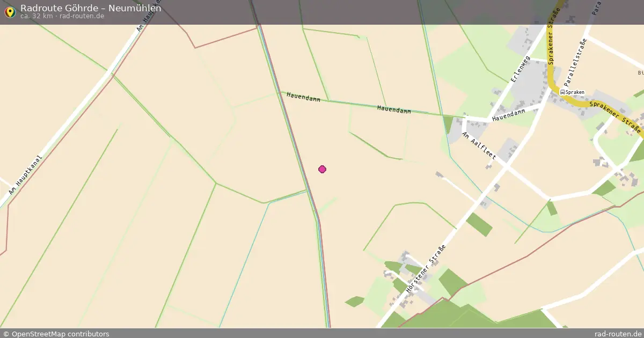The image size is (644, 338).
Task: Click the Spraken bus stop icon
Action: click(562, 92)
